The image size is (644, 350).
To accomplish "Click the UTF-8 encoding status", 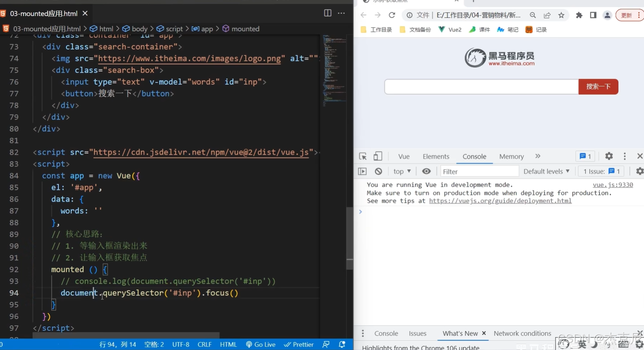I will click(181, 344).
